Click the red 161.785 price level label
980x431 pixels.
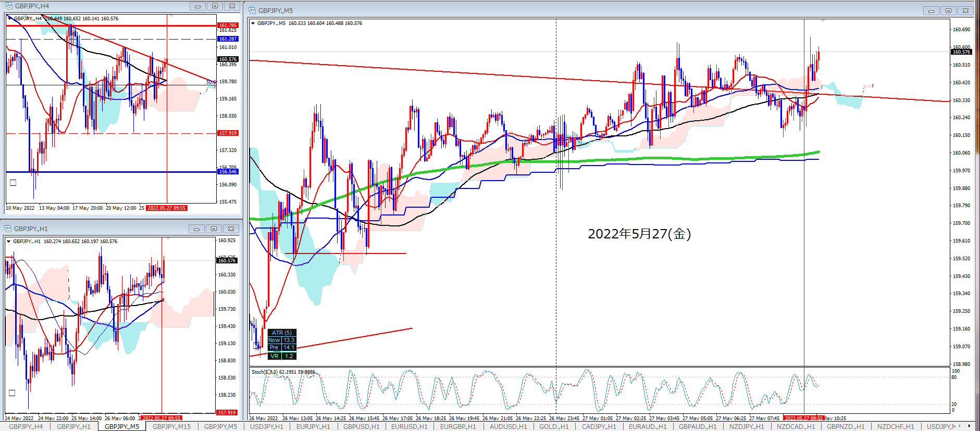[x=227, y=25]
